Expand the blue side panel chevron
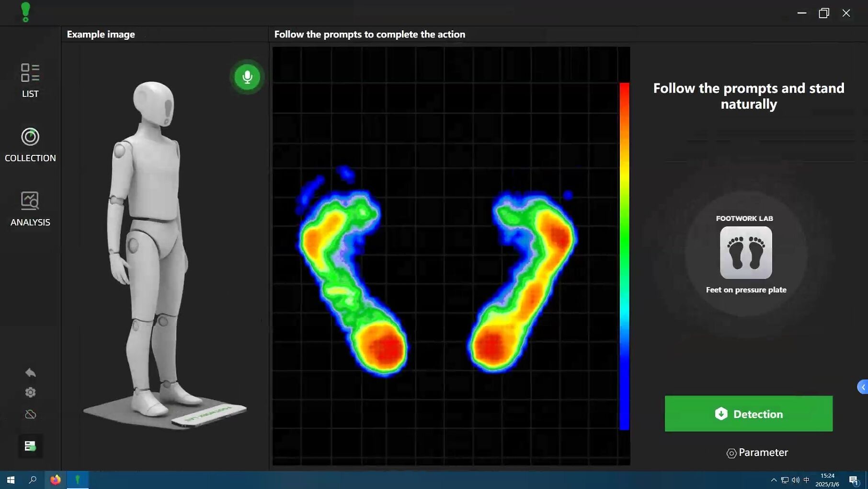 pyautogui.click(x=862, y=387)
